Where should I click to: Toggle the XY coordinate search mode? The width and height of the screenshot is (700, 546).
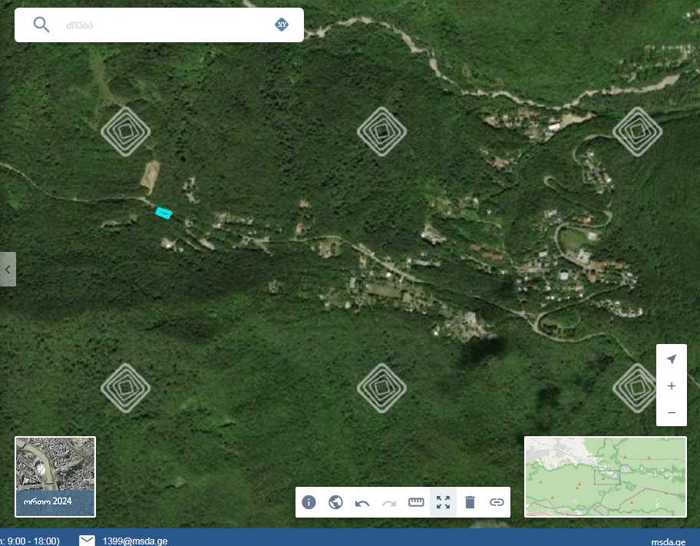[x=282, y=25]
